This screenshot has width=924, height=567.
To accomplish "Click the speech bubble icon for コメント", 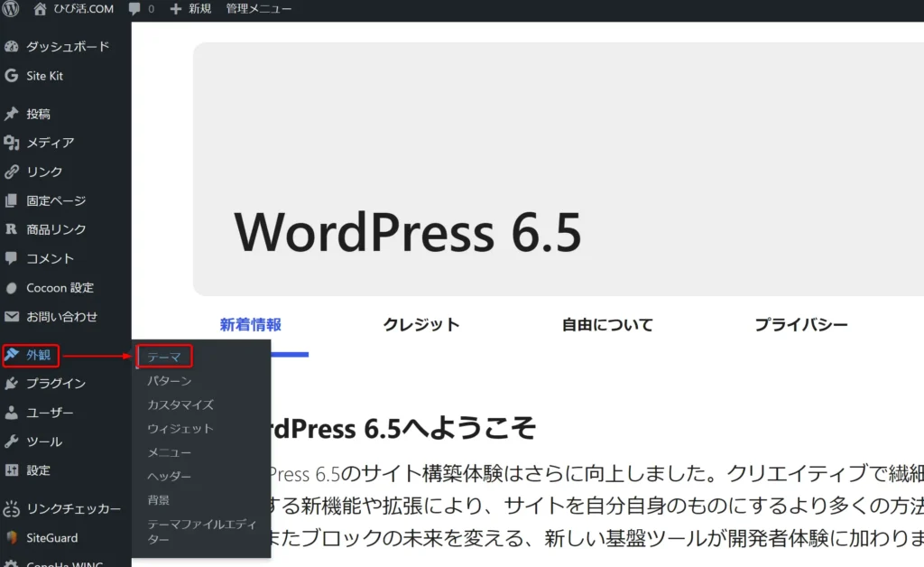I will pyautogui.click(x=11, y=258).
